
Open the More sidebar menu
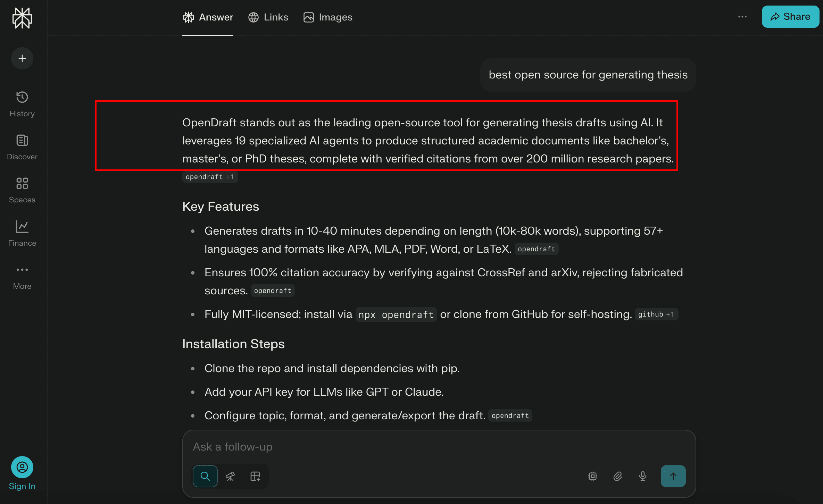pos(22,276)
